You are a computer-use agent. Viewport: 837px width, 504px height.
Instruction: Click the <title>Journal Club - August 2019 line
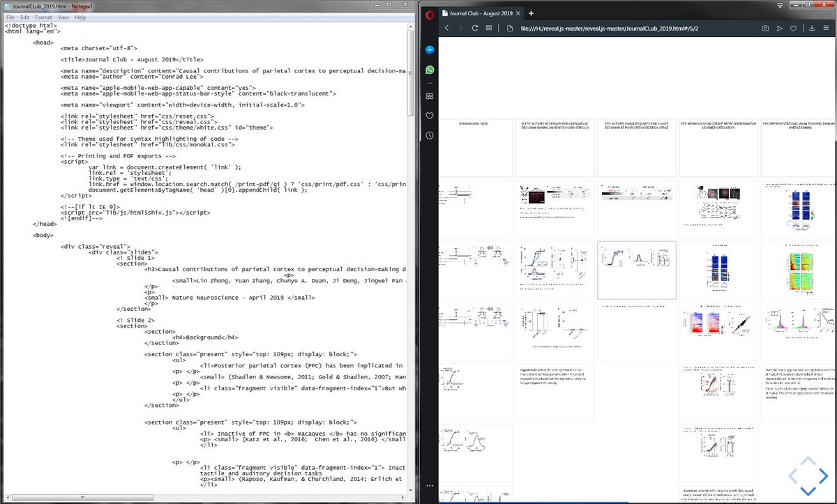pos(133,59)
